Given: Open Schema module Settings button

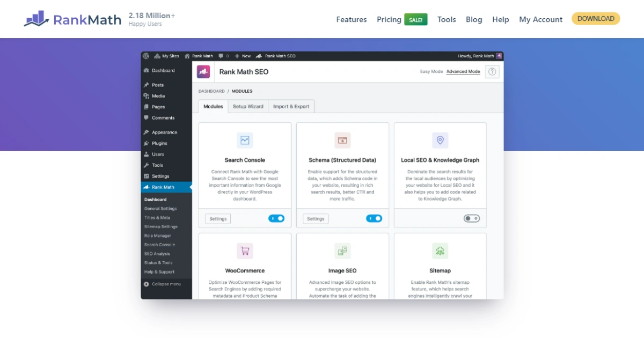Looking at the screenshot, I should tap(316, 219).
